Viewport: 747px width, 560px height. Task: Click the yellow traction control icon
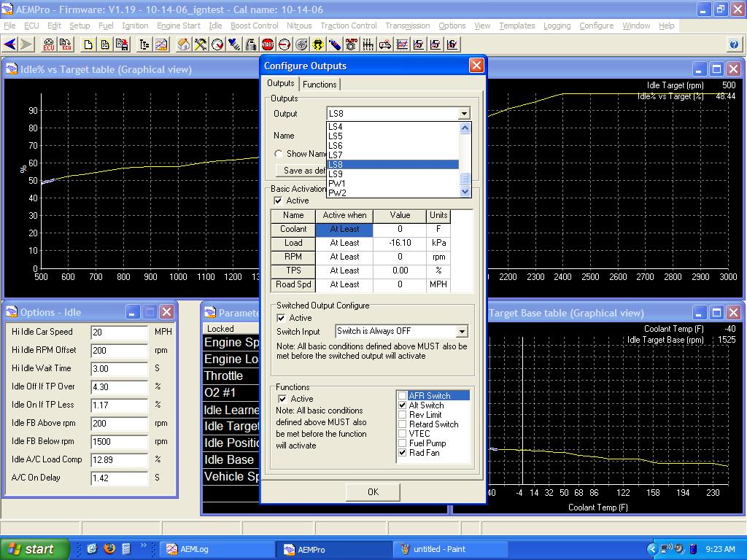click(318, 44)
